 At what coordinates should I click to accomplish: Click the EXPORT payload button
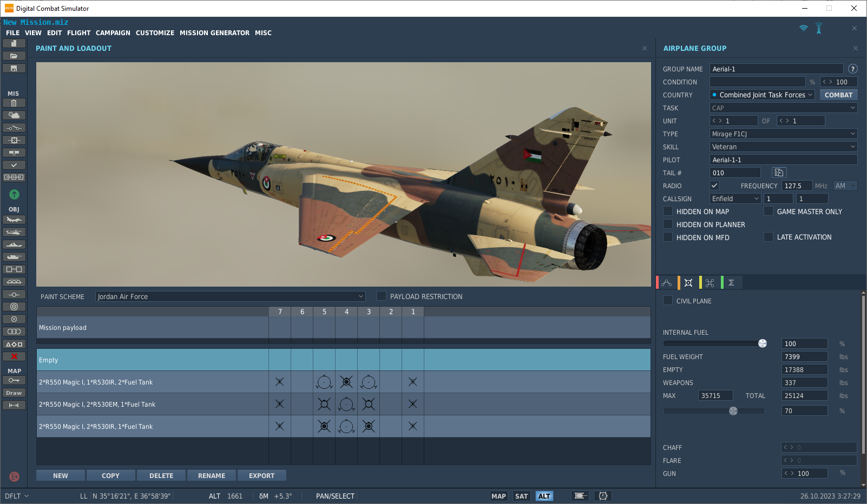pos(262,475)
